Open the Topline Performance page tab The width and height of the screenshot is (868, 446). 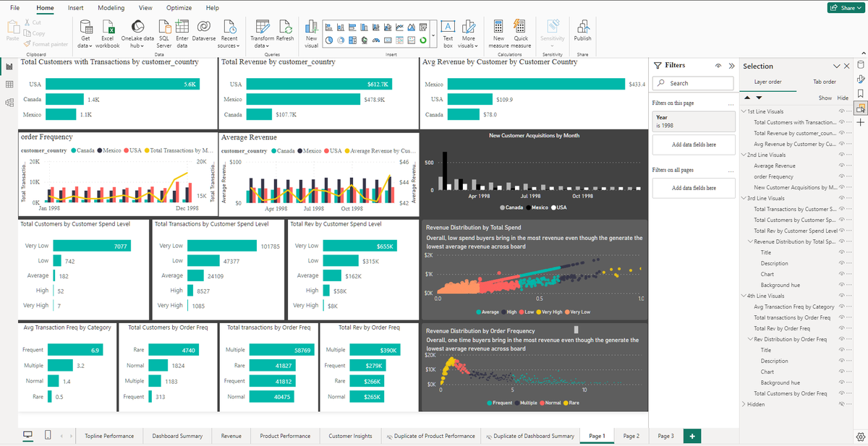109,436
